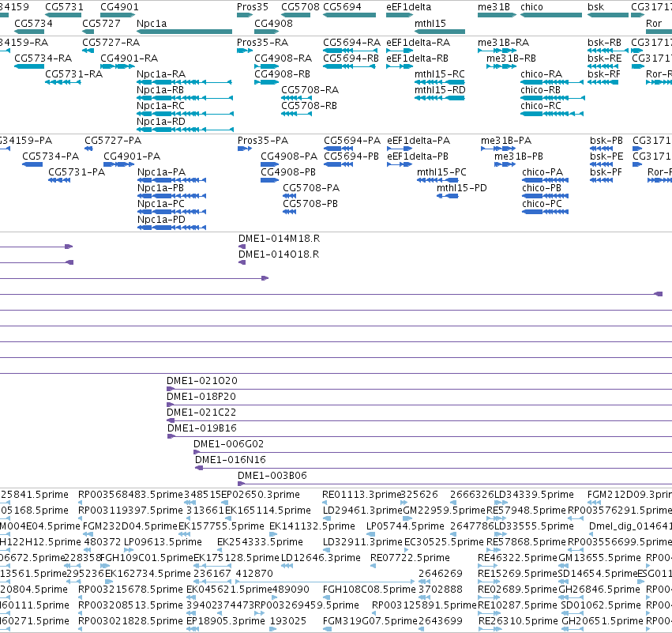
Task: Click the CG4908-RB transcript label
Action: click(x=282, y=74)
